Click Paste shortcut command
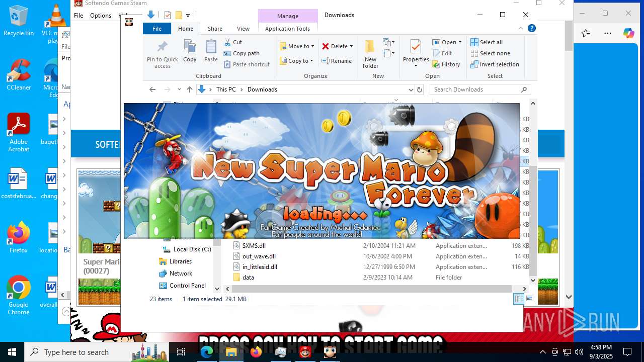Viewport: 644px width, 362px height. click(247, 64)
